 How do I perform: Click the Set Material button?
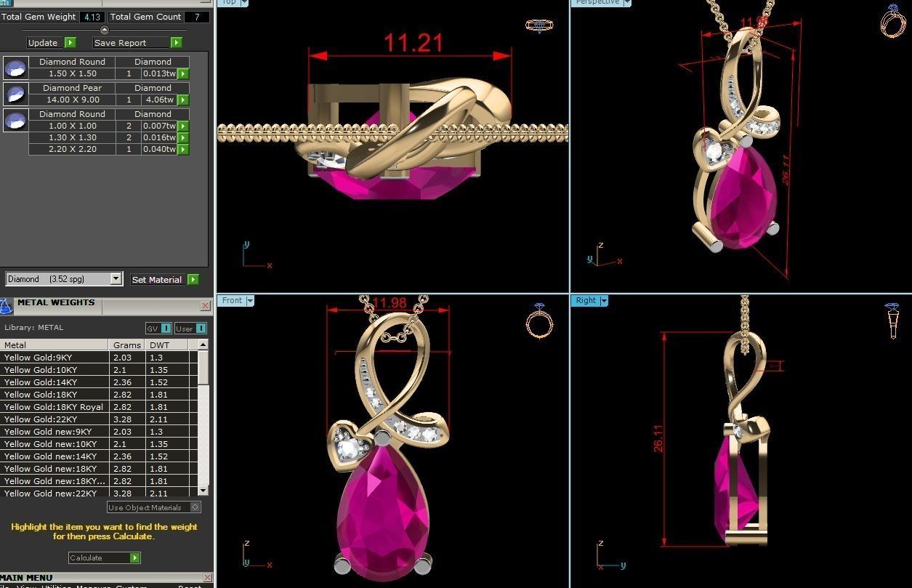(x=164, y=279)
